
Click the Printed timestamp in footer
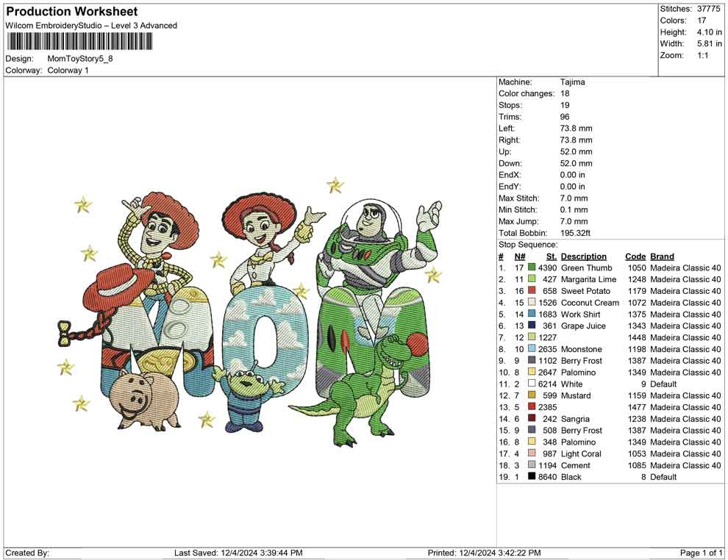[x=485, y=553]
